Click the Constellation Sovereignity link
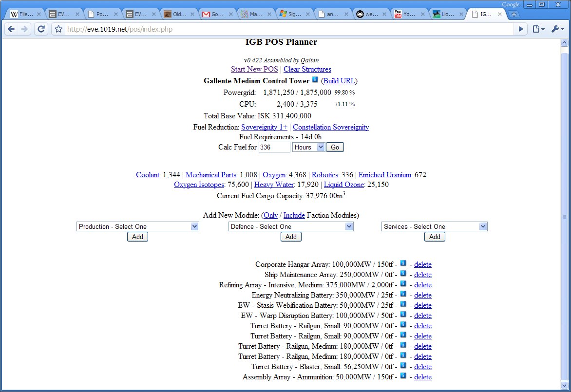The width and height of the screenshot is (571, 392). 331,127
